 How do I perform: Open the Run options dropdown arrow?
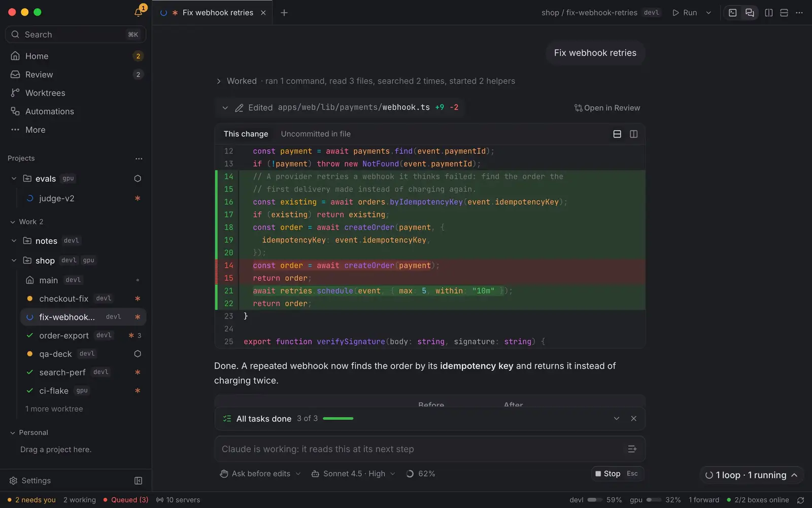tap(708, 13)
